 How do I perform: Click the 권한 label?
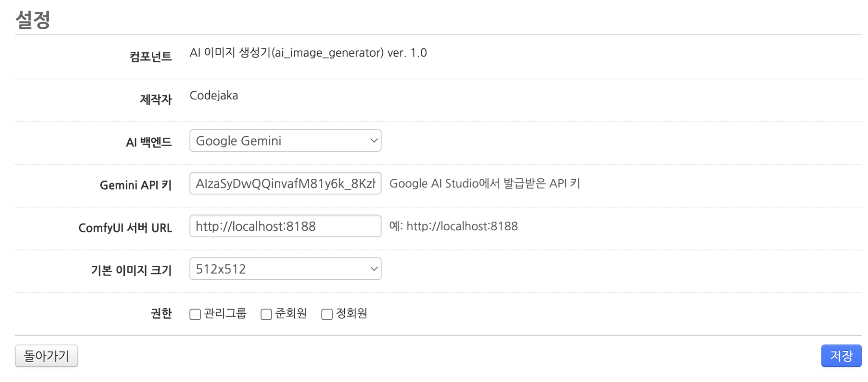coord(161,313)
